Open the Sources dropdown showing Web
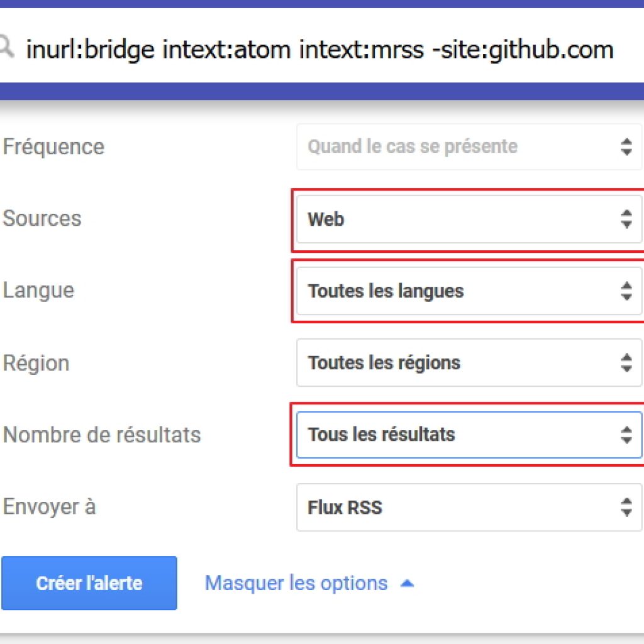 click(x=469, y=219)
